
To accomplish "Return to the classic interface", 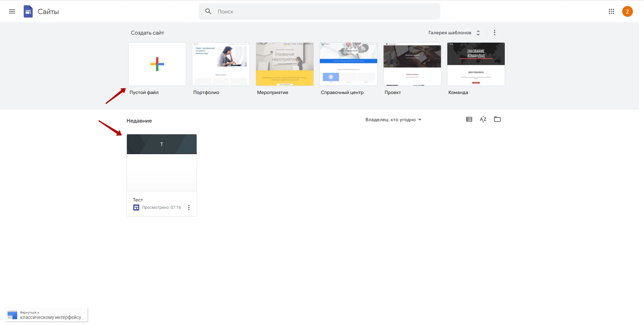I will click(x=47, y=315).
